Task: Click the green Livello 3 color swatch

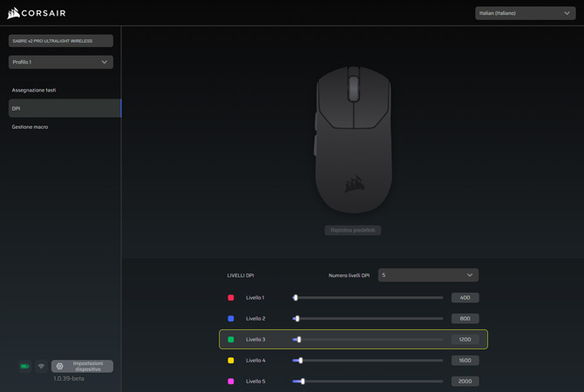Action: tap(231, 340)
